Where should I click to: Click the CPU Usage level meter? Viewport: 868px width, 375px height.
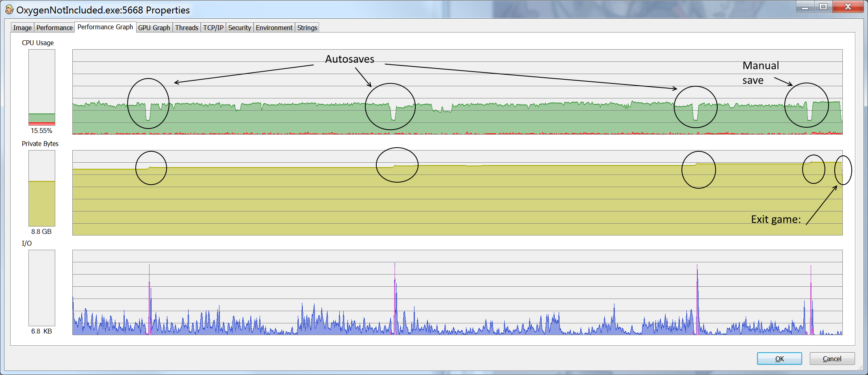[42, 87]
